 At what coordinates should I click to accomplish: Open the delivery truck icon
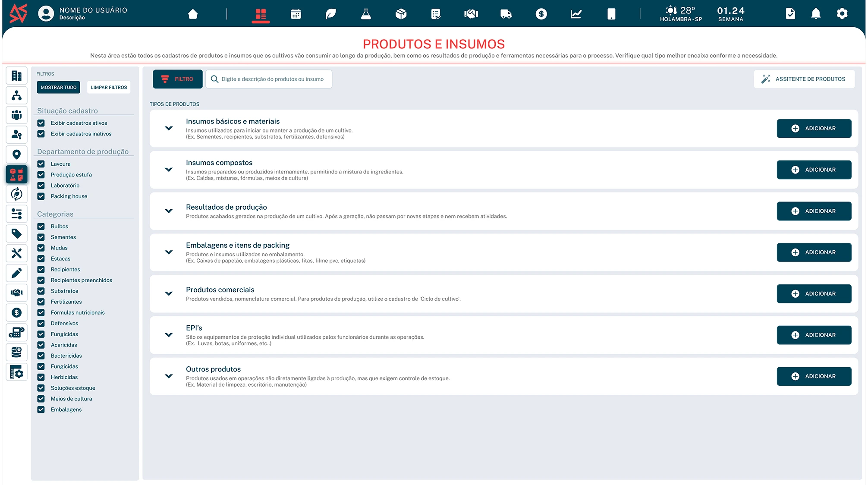click(x=506, y=14)
